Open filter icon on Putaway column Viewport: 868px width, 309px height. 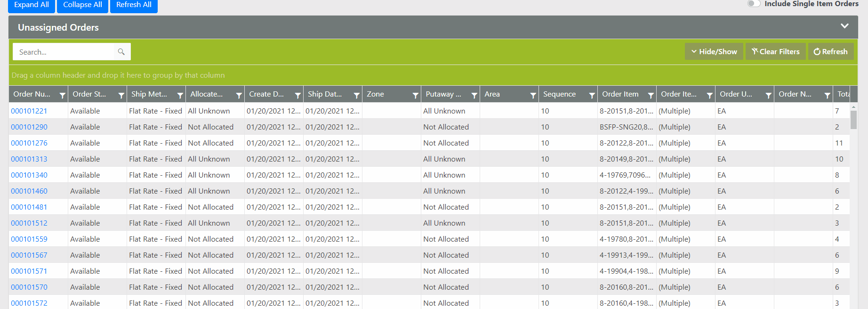click(474, 95)
